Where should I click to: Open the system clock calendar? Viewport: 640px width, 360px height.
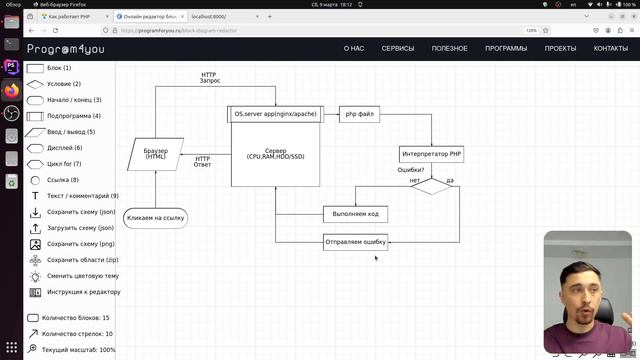pos(331,4)
